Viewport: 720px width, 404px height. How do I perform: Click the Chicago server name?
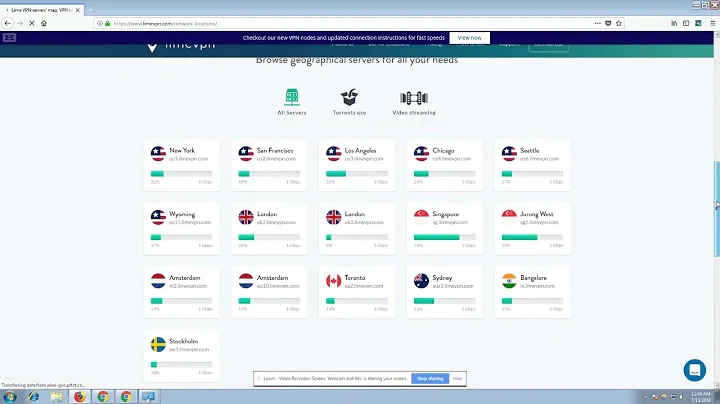coord(443,150)
